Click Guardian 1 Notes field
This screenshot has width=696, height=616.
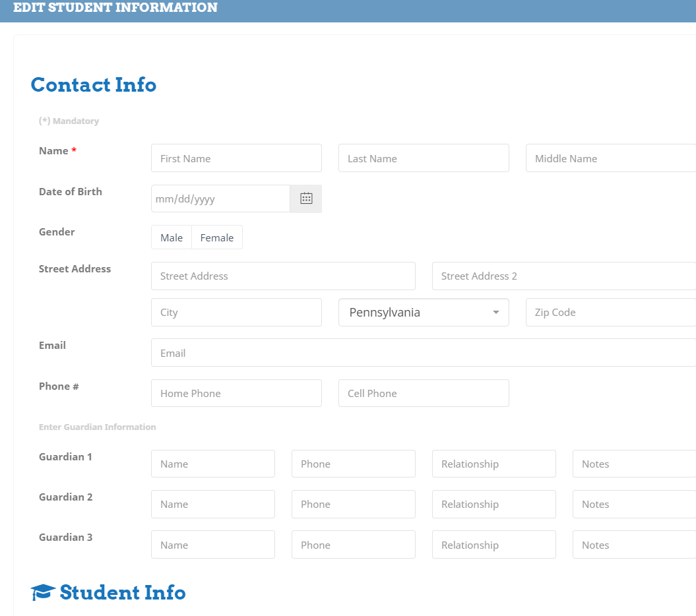coord(633,464)
